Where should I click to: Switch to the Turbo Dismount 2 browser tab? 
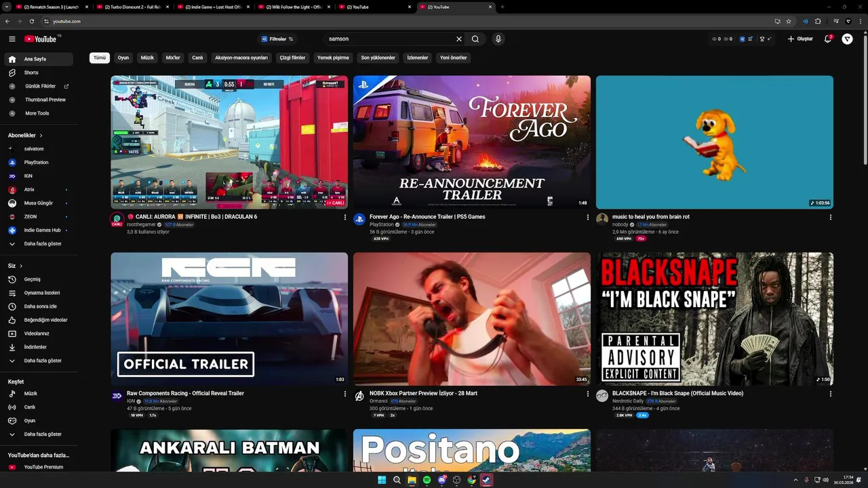coord(132,7)
